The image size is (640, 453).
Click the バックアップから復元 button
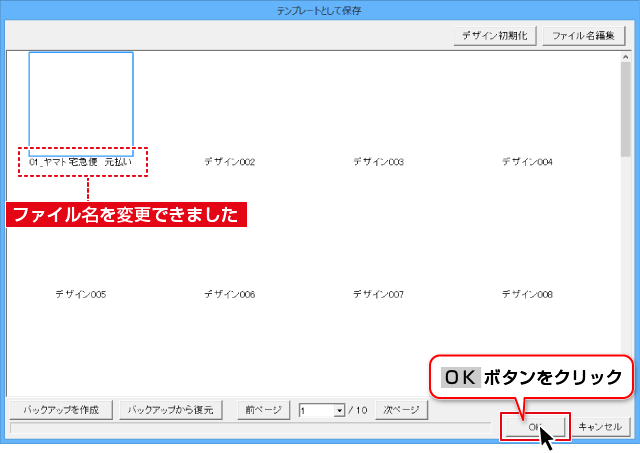click(x=171, y=410)
